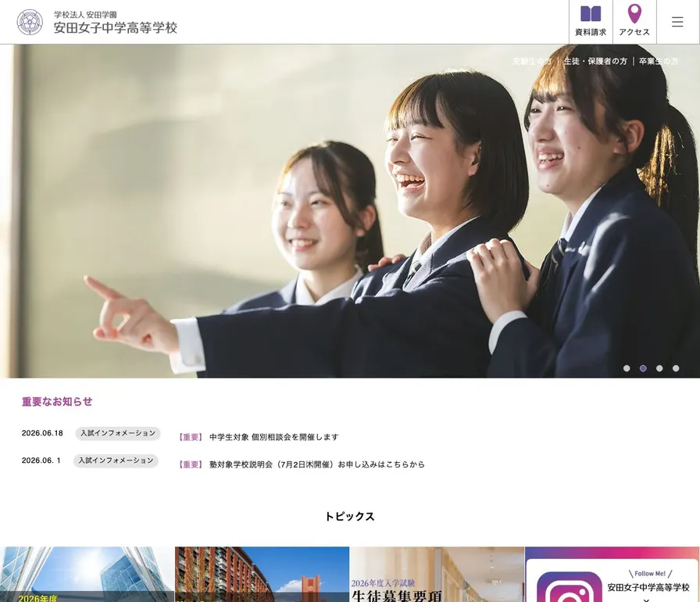Click 入試インフォメーション tag beside 2026.06.18
The image size is (700, 602).
[x=118, y=433]
